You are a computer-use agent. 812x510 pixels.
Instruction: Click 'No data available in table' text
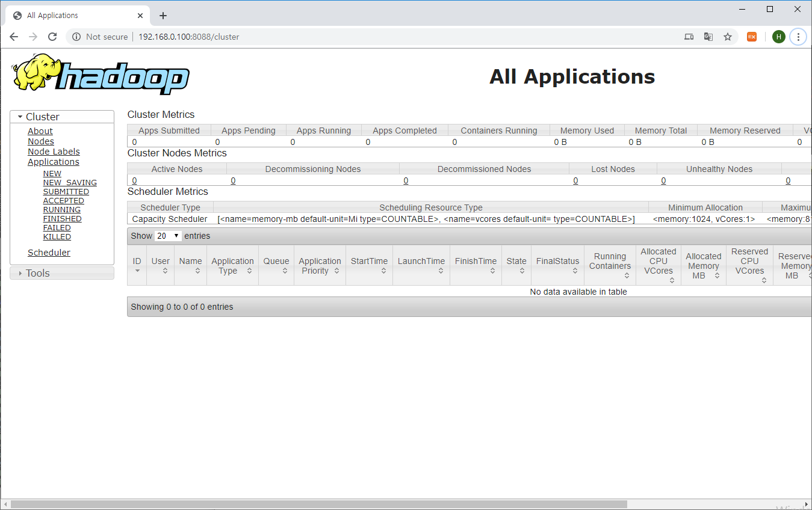pyautogui.click(x=578, y=292)
